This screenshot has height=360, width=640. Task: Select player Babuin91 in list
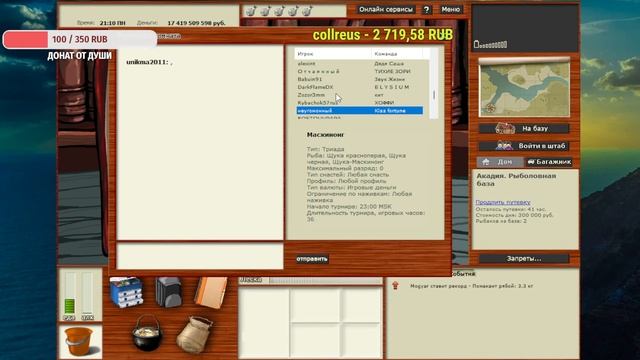pyautogui.click(x=309, y=79)
